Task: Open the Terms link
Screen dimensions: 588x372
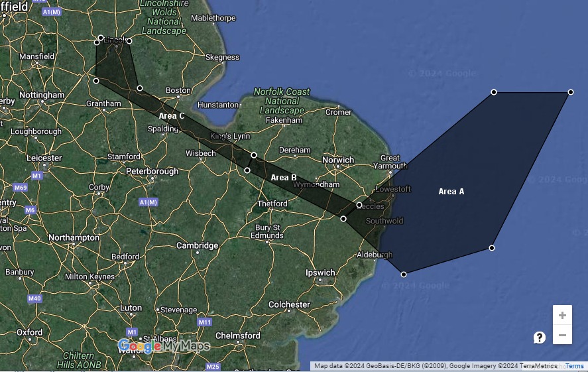Action: point(574,366)
